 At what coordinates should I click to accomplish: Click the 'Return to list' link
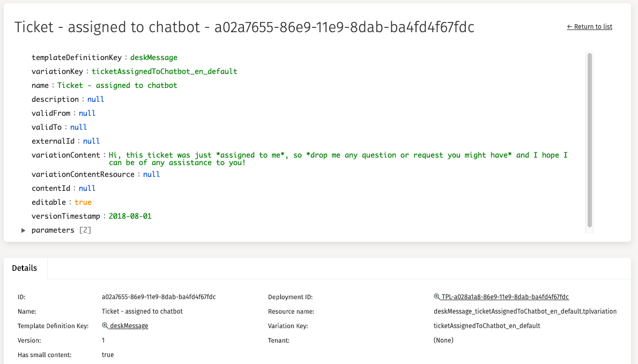click(589, 27)
